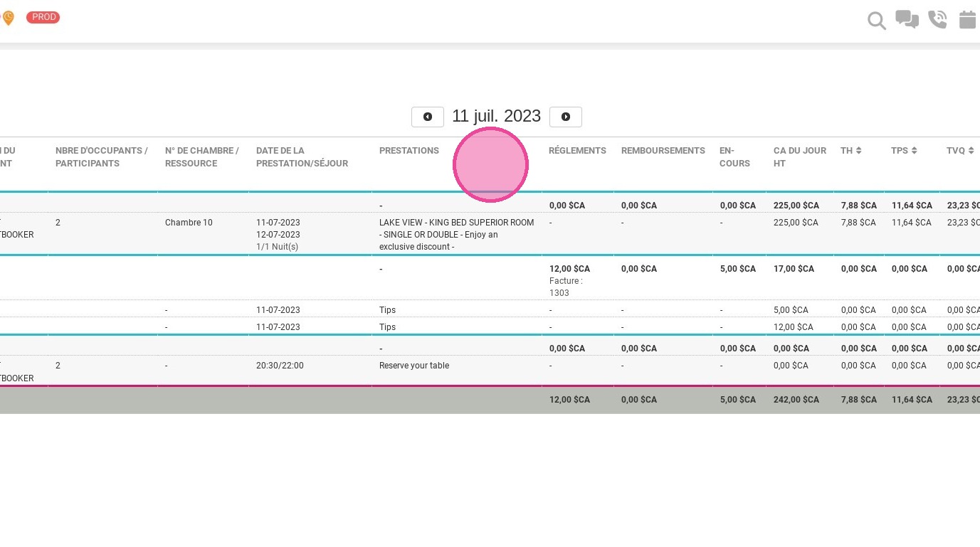Open the chat messages icon
This screenshot has height=547, width=980.
pos(907,19)
